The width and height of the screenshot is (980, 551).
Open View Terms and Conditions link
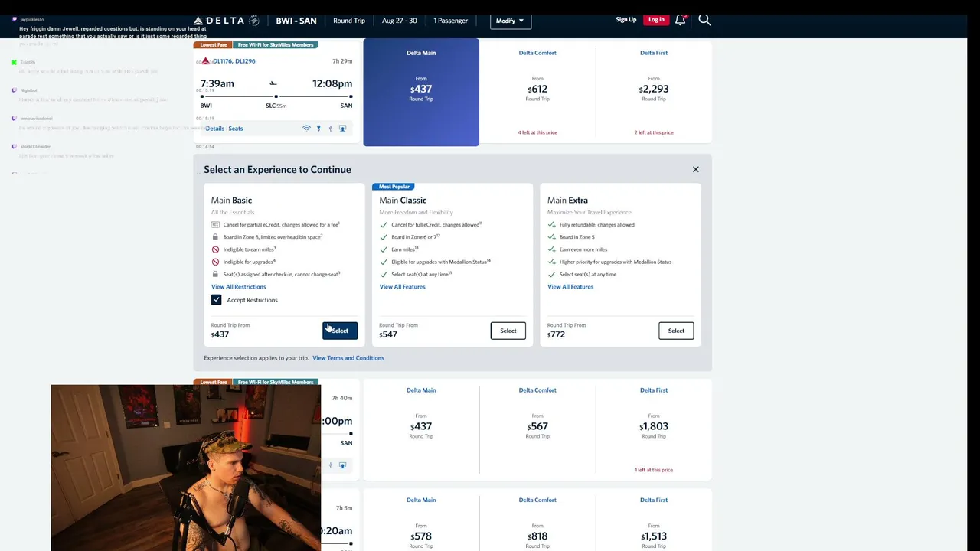[348, 358]
